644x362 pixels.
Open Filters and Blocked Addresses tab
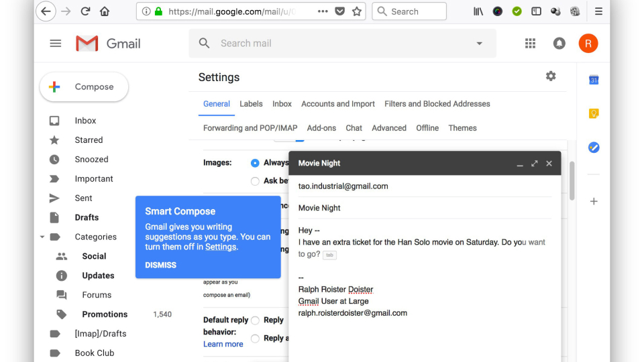[437, 104]
